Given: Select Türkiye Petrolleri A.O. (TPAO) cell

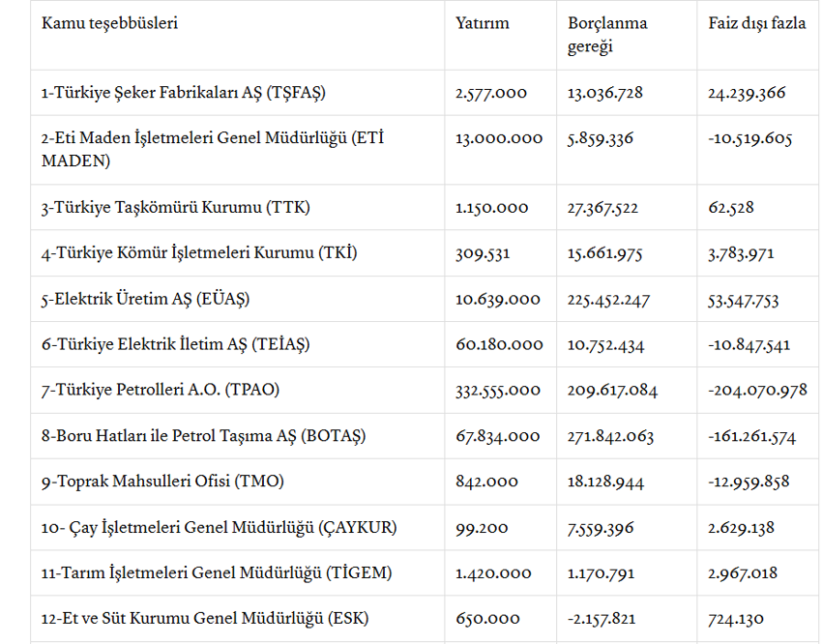Looking at the screenshot, I should pos(161,391).
